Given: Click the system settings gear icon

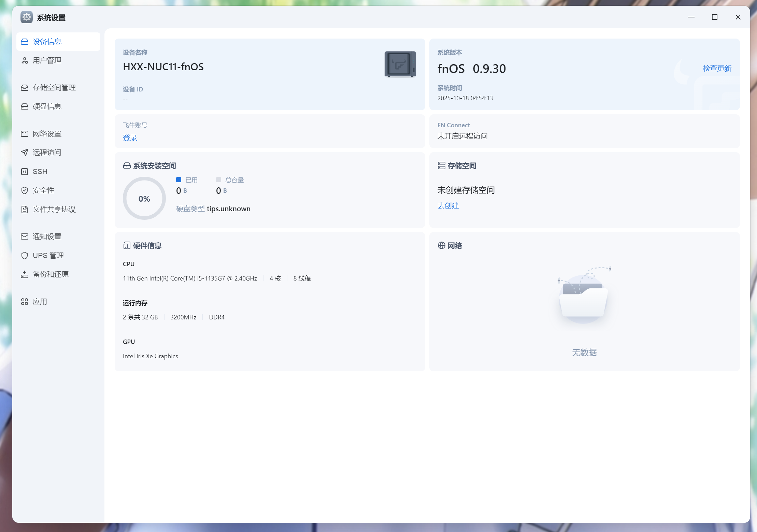Looking at the screenshot, I should point(27,17).
